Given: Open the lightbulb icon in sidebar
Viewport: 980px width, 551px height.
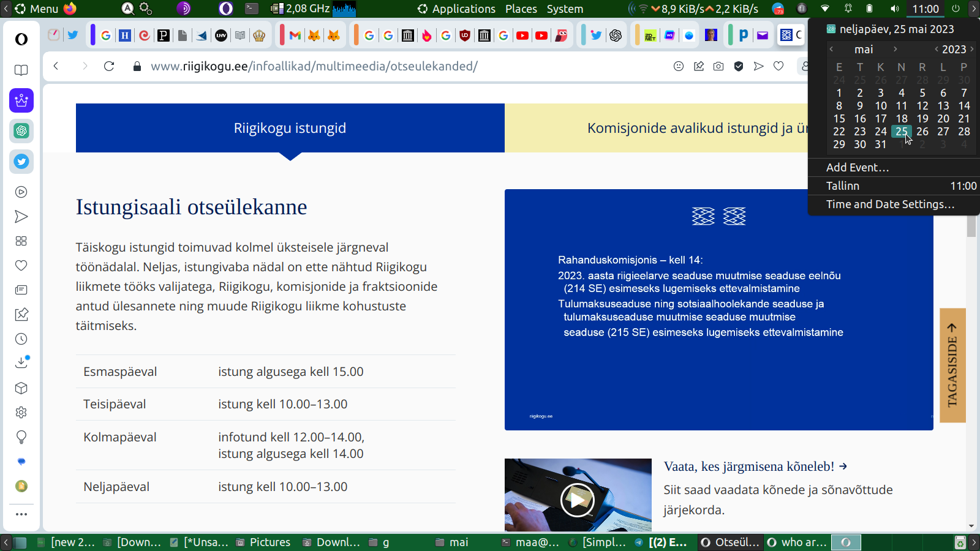Looking at the screenshot, I should click(21, 437).
